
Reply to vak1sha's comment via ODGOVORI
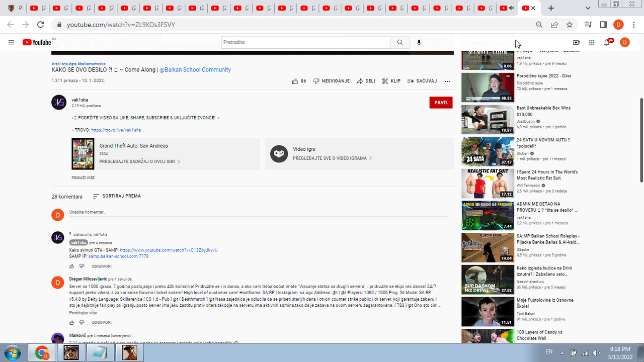click(102, 266)
